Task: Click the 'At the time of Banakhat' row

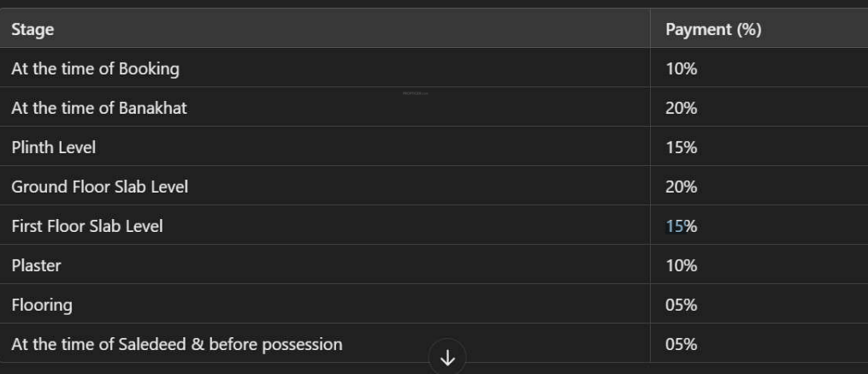Action: pos(434,108)
